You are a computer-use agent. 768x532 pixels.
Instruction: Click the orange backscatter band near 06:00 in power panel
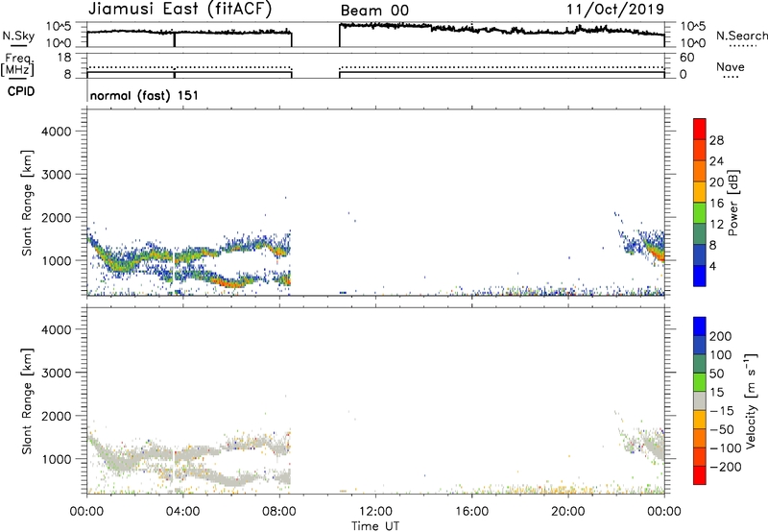230,283
